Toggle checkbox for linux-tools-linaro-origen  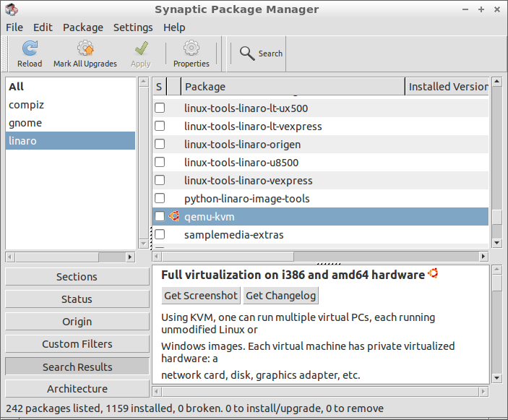tap(160, 144)
